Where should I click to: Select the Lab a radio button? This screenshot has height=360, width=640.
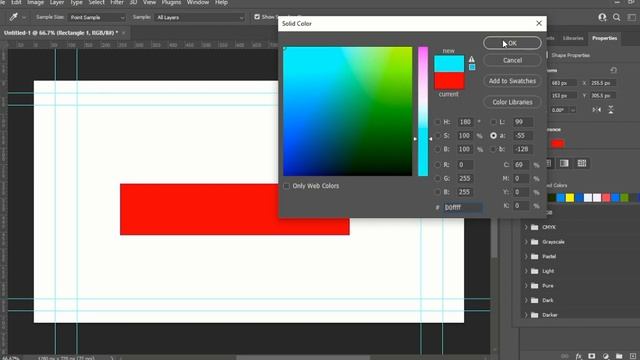493,136
